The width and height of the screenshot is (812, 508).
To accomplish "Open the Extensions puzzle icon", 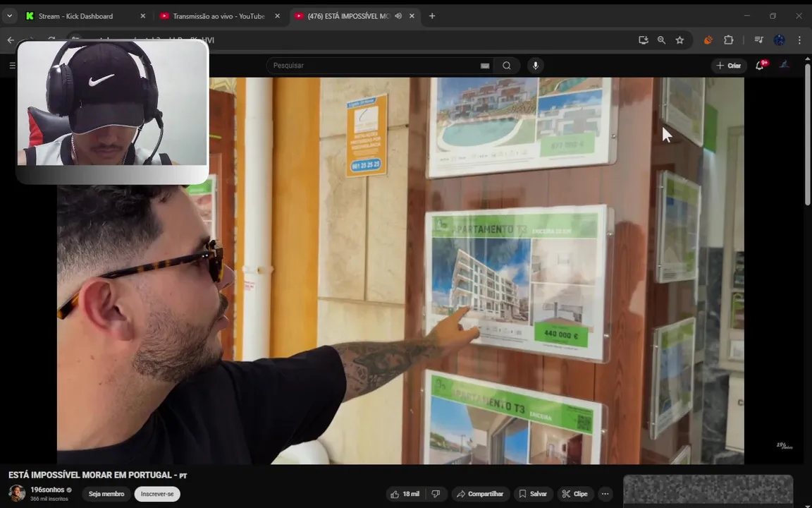I will (729, 40).
